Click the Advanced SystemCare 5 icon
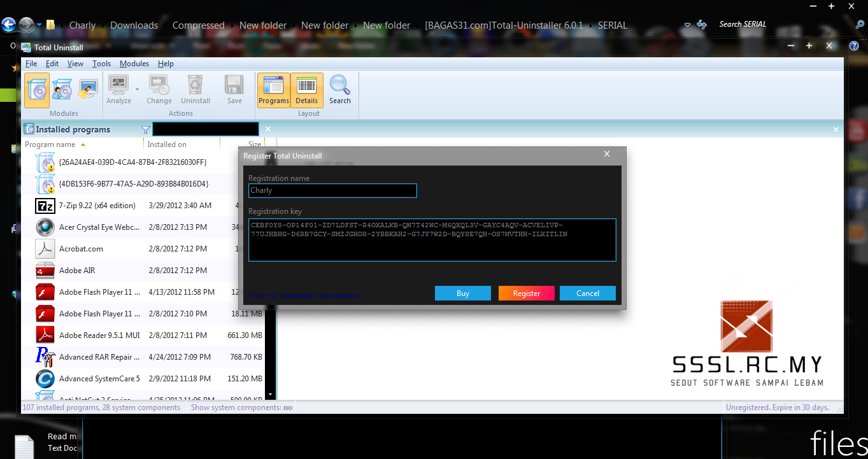Image resolution: width=868 pixels, height=459 pixels. click(45, 379)
